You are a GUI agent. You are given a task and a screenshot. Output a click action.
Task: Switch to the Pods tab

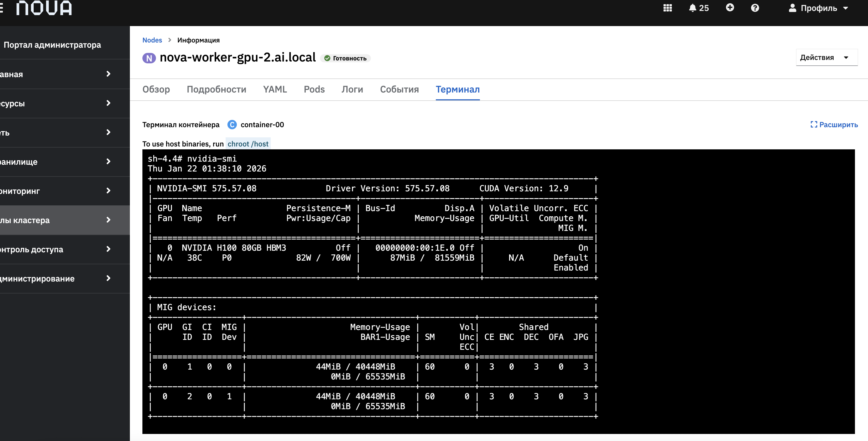314,89
